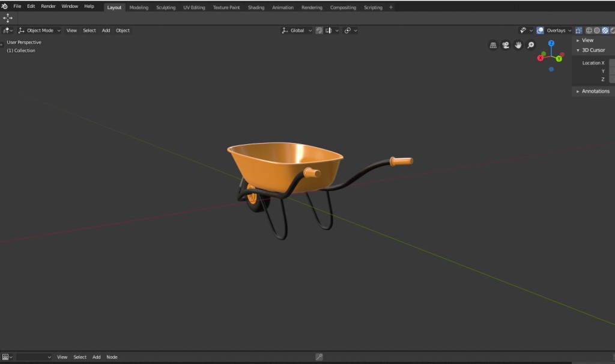Enable proportional editing in the header

pyautogui.click(x=348, y=30)
